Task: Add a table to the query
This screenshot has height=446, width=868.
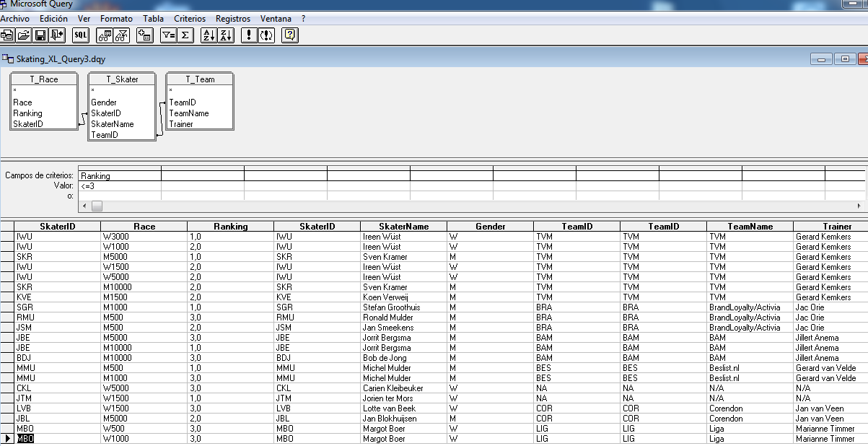Action: (144, 35)
